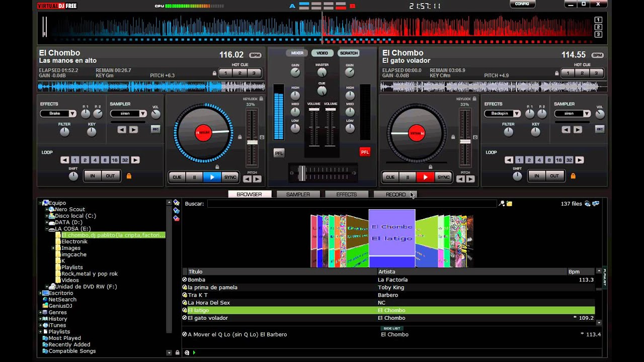Click the left deck pitch bend right arrow
The width and height of the screenshot is (644, 362).
(x=257, y=178)
